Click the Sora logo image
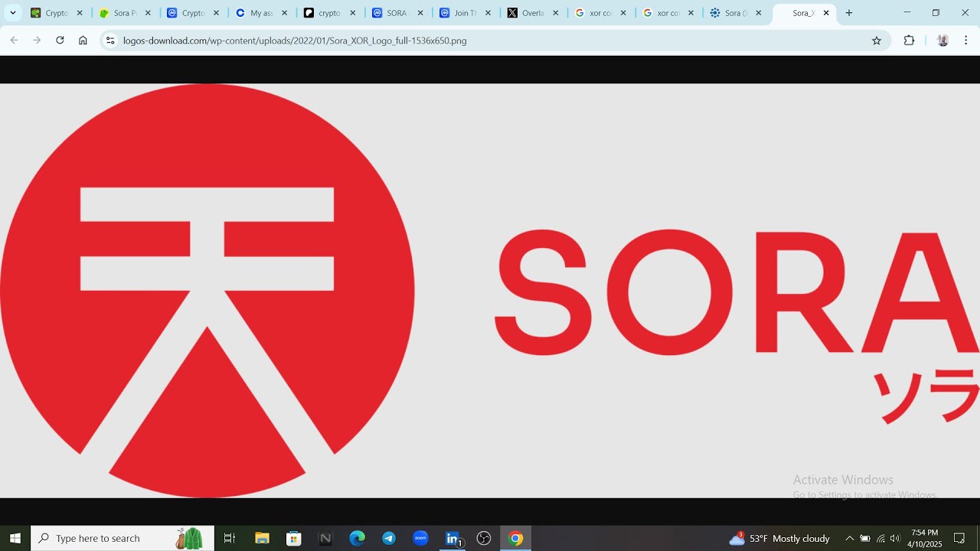980x551 pixels. 490,291
